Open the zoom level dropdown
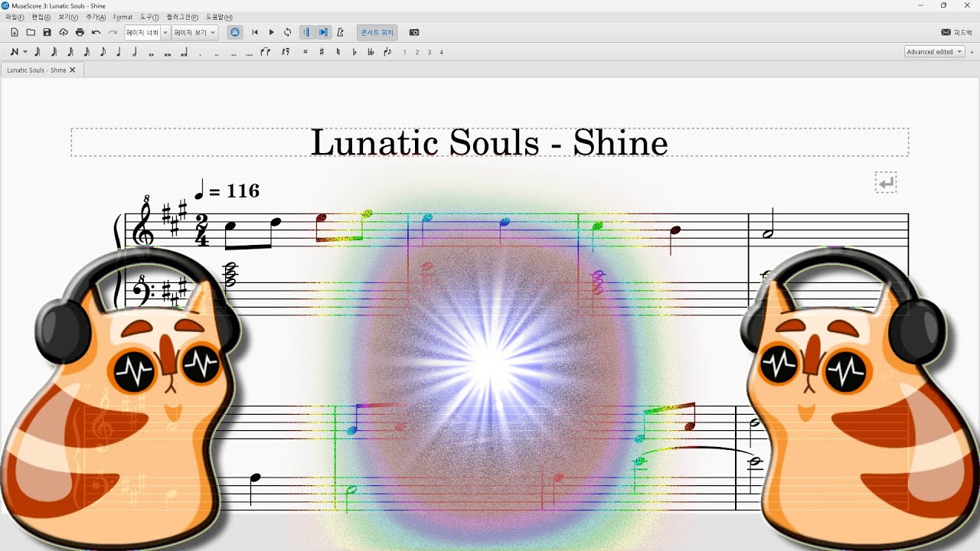The image size is (980, 551). (x=147, y=32)
